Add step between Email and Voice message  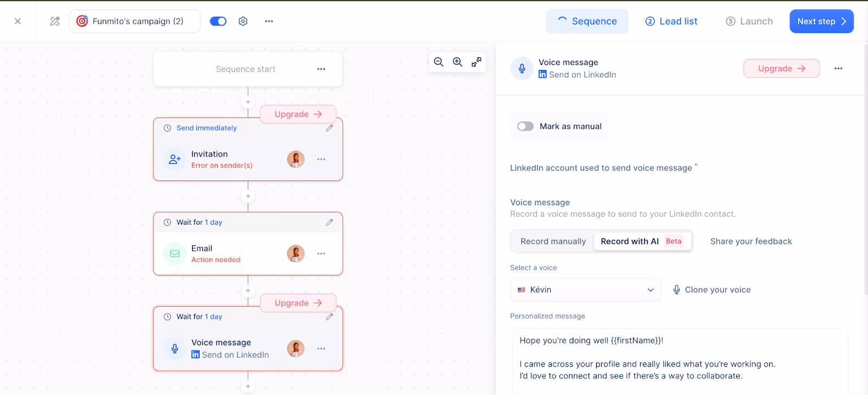pos(248,290)
